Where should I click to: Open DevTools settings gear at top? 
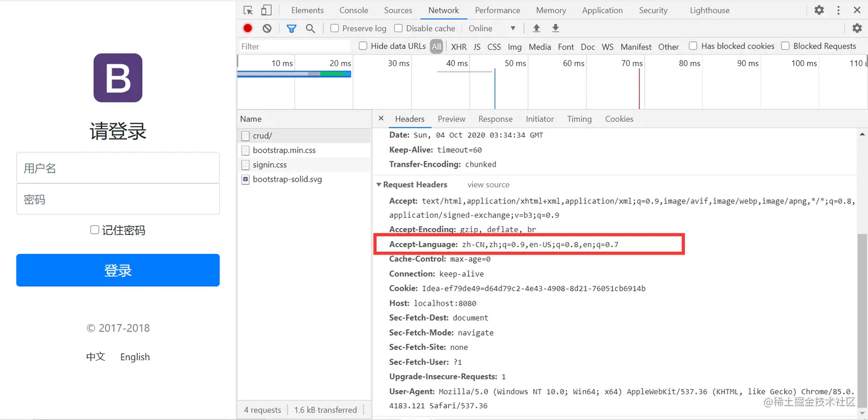819,10
